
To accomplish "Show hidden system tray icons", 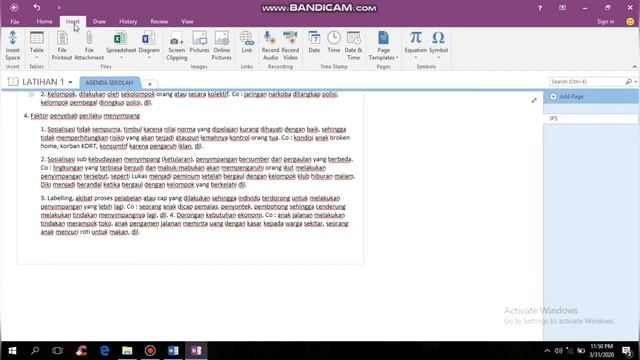I will point(547,351).
